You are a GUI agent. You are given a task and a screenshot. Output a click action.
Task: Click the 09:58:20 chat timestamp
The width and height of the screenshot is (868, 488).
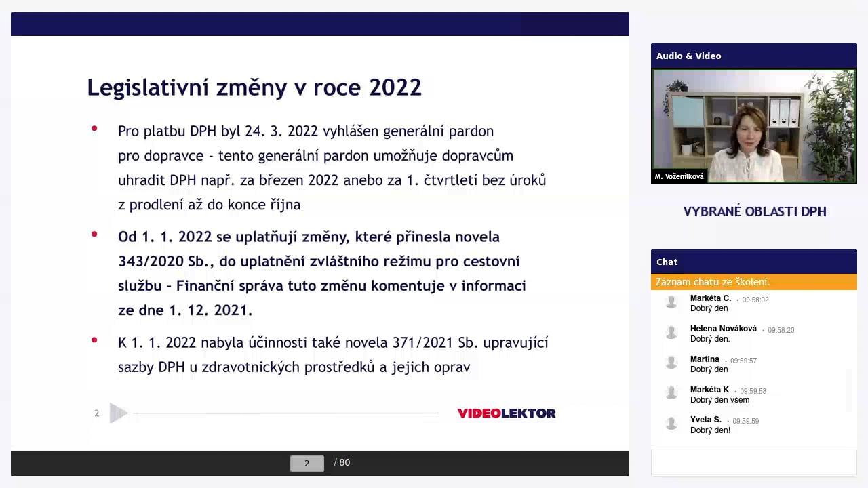781,330
